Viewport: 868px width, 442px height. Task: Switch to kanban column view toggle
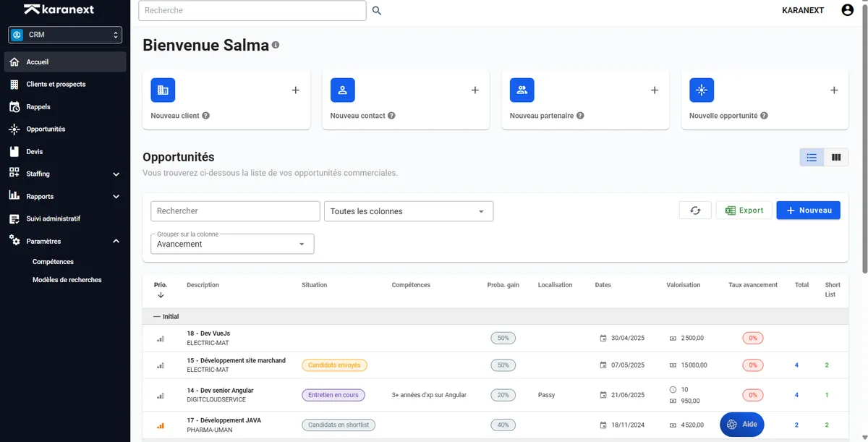(x=836, y=157)
